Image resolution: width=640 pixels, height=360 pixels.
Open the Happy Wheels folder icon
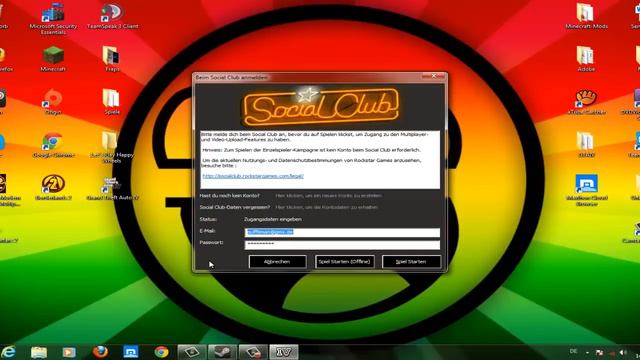point(111,148)
